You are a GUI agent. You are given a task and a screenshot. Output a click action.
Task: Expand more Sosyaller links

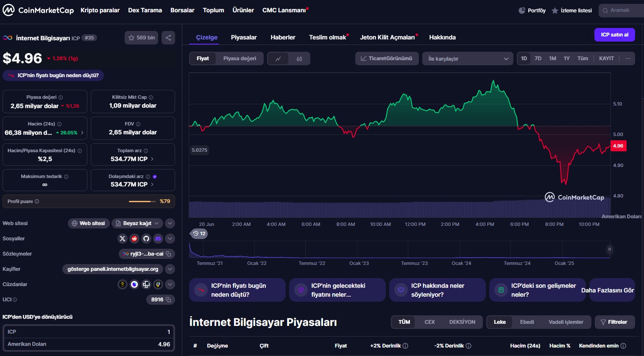click(x=170, y=239)
